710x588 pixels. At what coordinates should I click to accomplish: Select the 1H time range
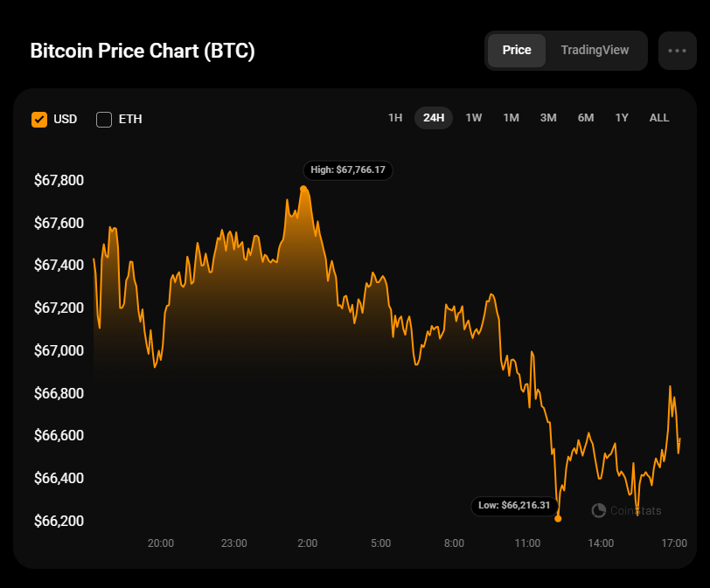[395, 118]
